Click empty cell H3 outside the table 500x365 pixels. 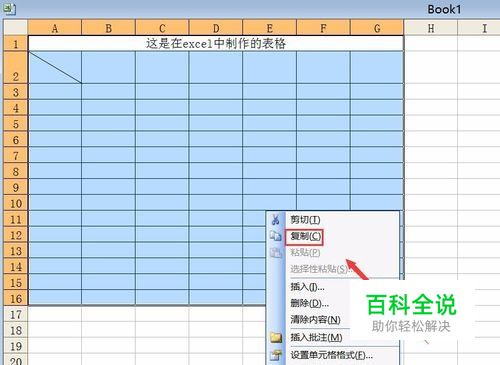tap(431, 92)
